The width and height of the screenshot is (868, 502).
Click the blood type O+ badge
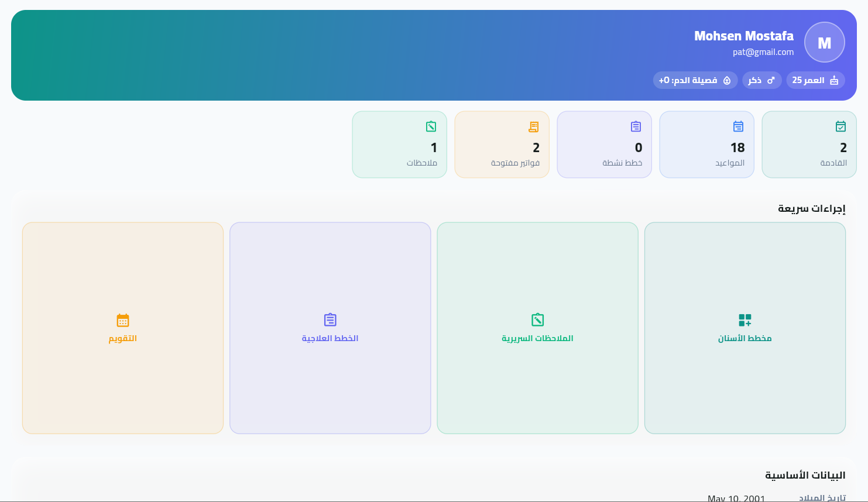(695, 80)
